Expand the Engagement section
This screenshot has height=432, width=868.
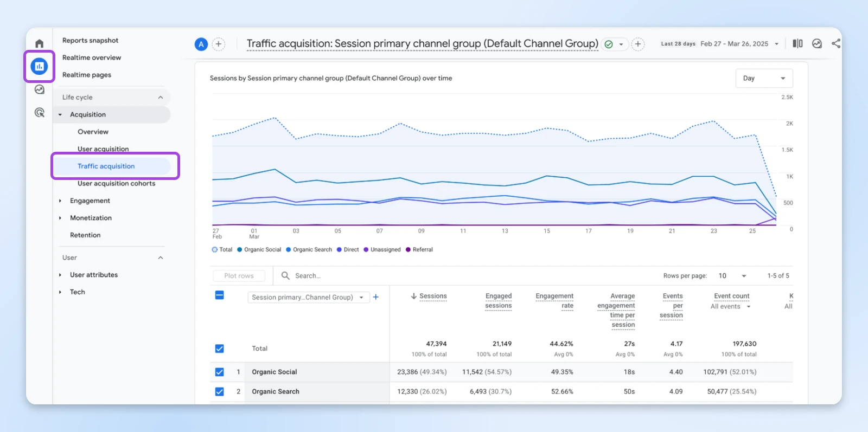(x=90, y=201)
